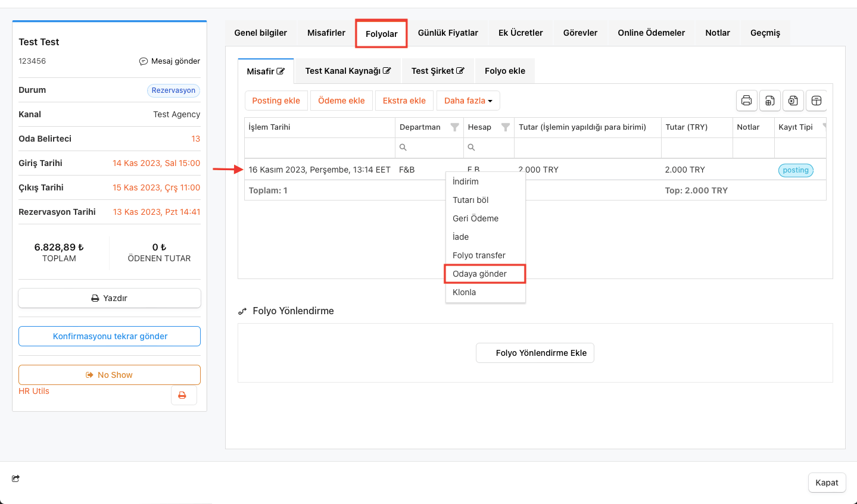Open the Online Ödemeler tab
Image resolution: width=857 pixels, height=504 pixels.
pos(651,33)
